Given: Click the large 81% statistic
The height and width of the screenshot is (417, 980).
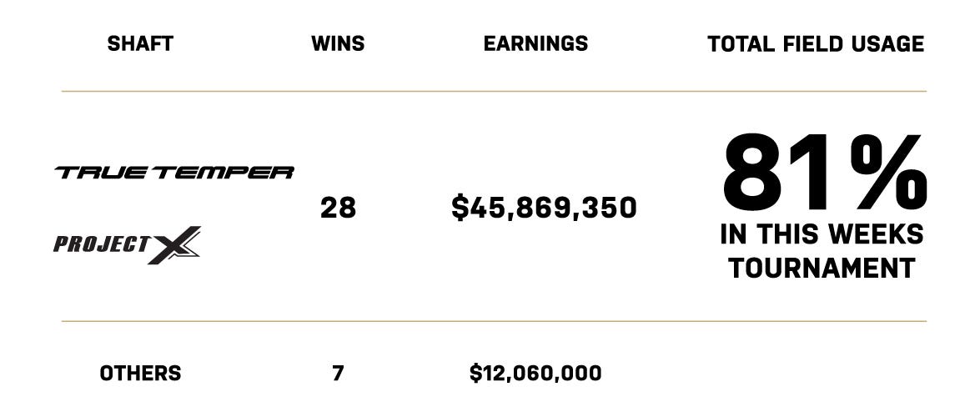Looking at the screenshot, I should click(824, 171).
